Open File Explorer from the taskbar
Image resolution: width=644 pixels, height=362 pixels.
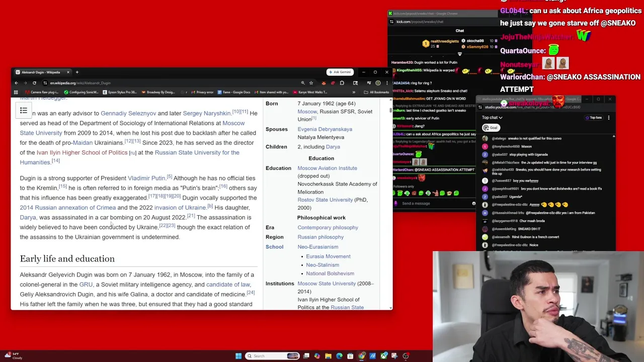(x=328, y=356)
